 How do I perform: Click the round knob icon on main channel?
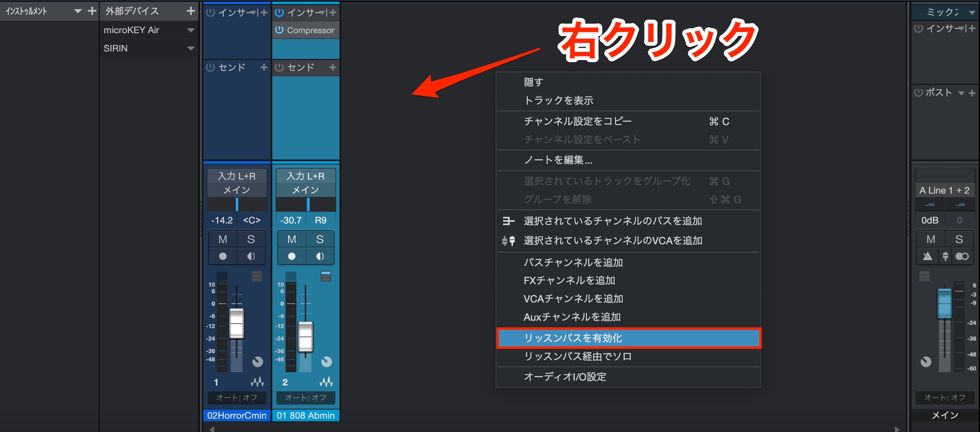[926, 362]
